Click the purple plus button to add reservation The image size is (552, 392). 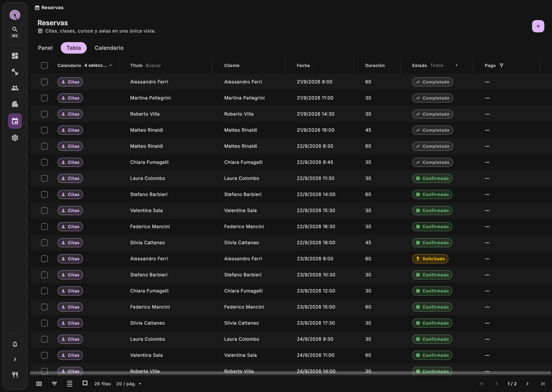coord(538,26)
